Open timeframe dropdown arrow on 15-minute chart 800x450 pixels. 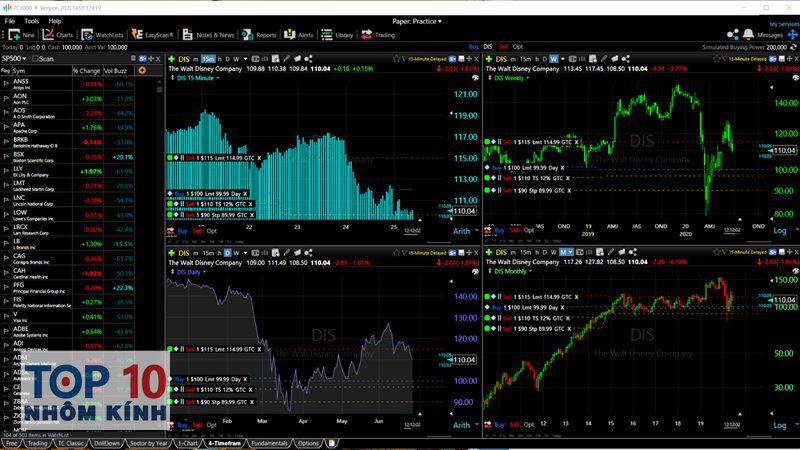[x=245, y=59]
